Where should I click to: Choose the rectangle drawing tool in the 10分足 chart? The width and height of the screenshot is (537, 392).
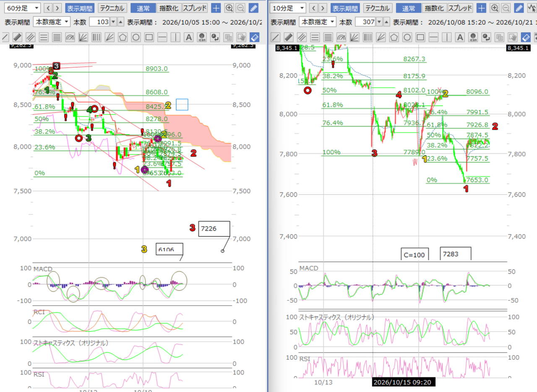[420, 37]
